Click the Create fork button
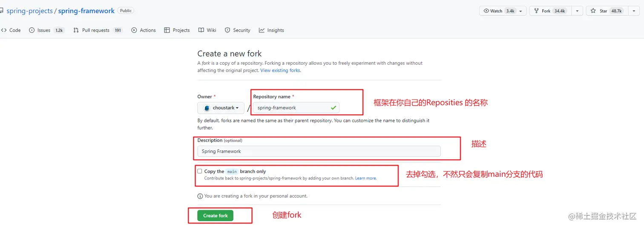 tap(216, 216)
